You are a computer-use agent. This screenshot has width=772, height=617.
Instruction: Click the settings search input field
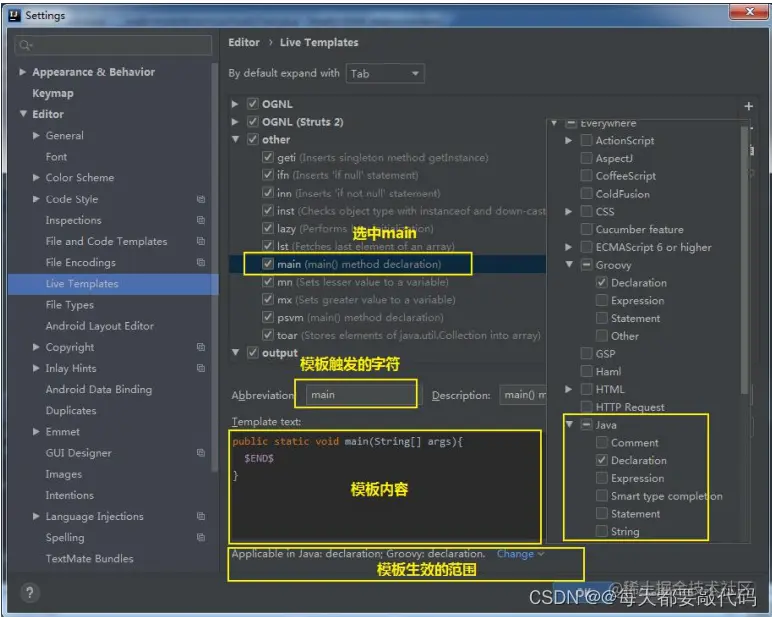[x=113, y=45]
